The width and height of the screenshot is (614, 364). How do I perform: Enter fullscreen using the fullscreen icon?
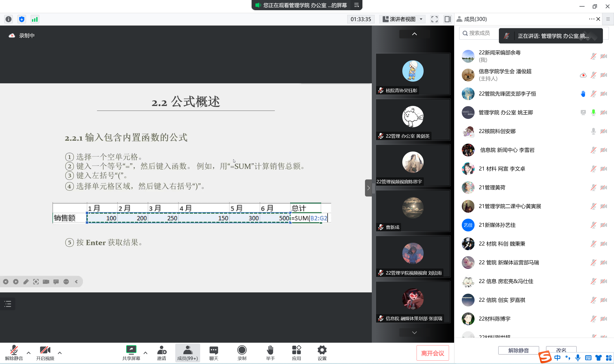tap(434, 19)
